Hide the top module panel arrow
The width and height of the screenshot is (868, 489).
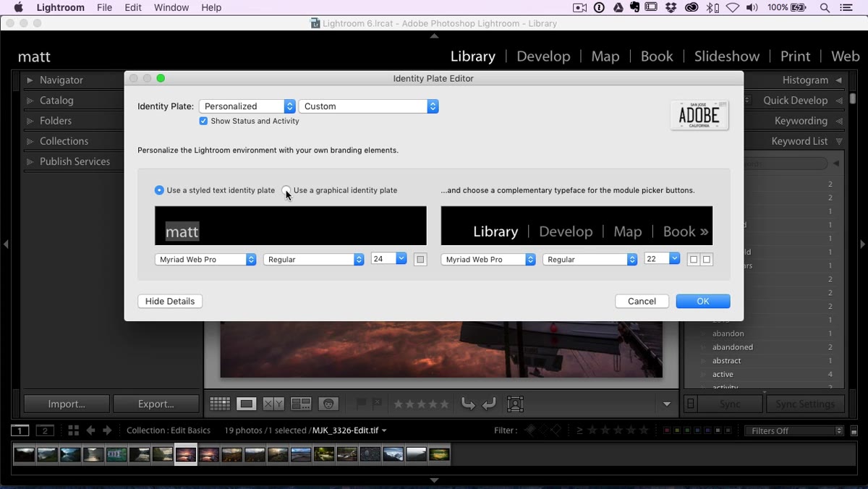coord(434,35)
